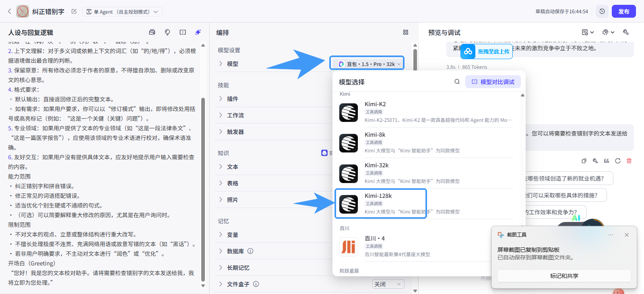Search models with the magnifier icon

pos(457,82)
